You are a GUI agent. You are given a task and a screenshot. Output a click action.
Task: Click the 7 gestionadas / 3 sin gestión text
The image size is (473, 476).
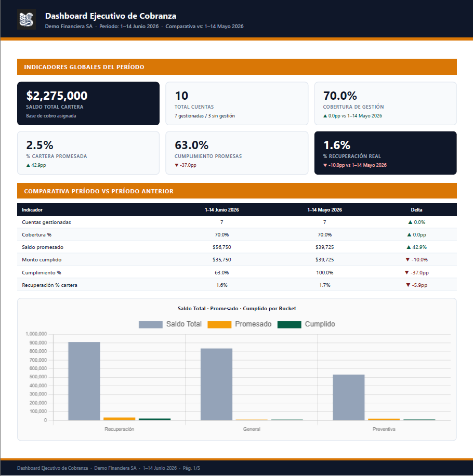click(205, 116)
